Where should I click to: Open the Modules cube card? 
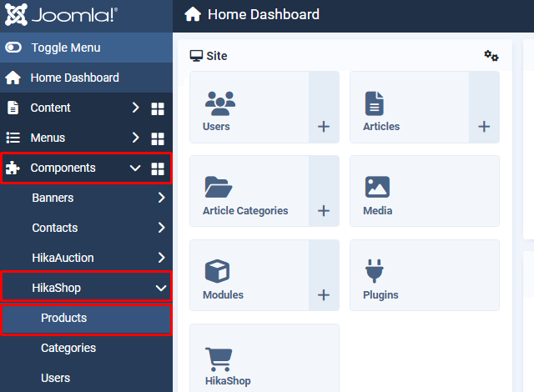249,275
